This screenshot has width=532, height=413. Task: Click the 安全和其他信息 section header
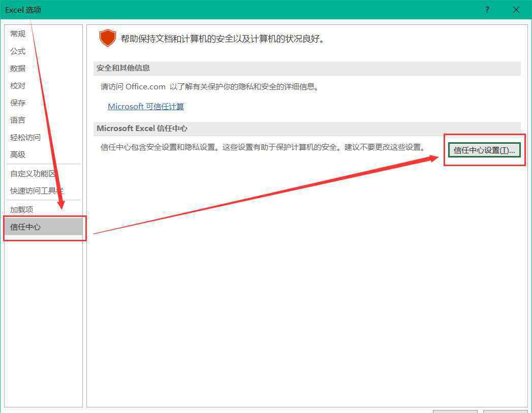(307, 68)
